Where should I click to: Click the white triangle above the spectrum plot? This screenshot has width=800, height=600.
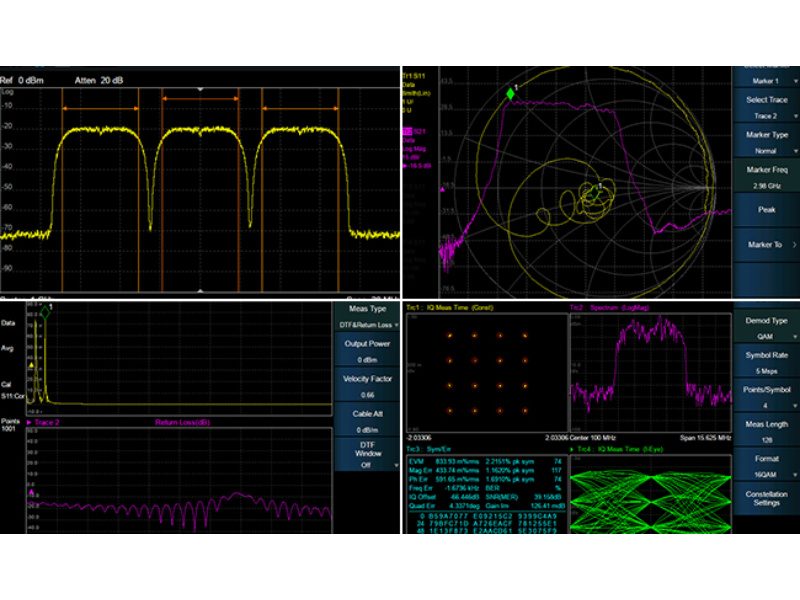click(x=201, y=90)
